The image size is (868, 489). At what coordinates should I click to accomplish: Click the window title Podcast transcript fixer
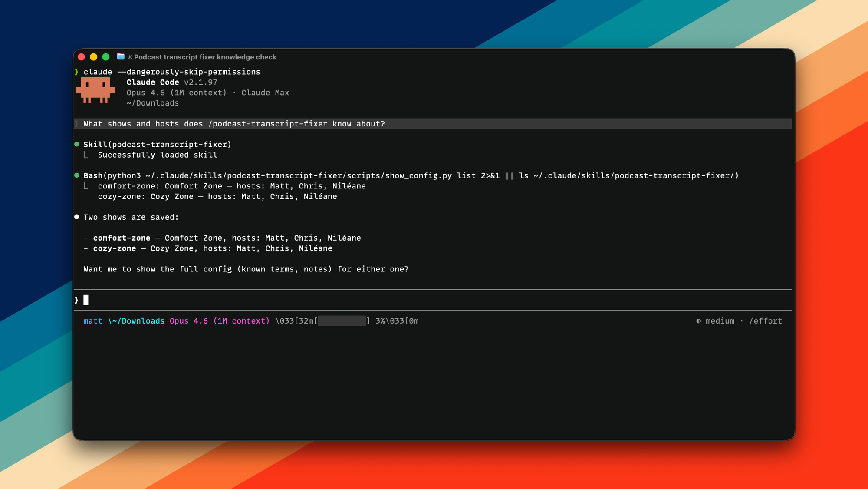[x=205, y=57]
